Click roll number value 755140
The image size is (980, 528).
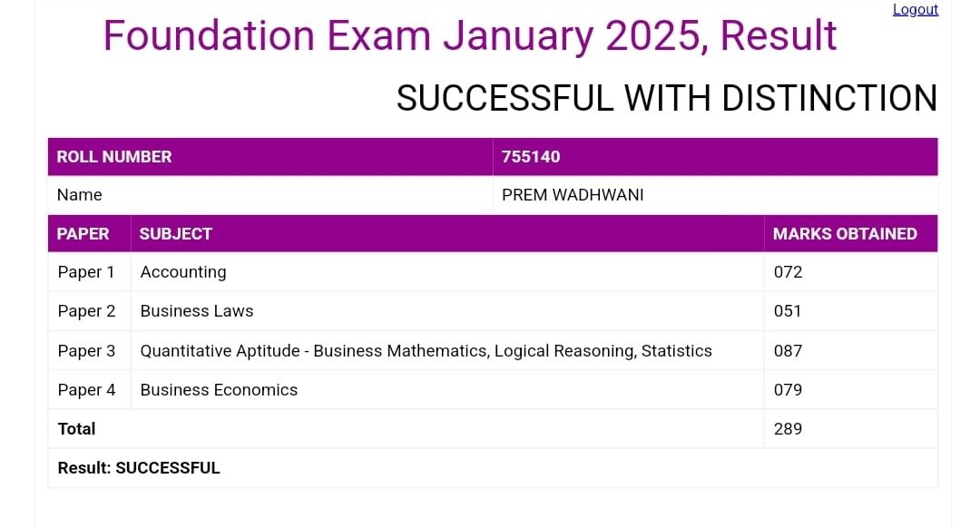click(531, 157)
